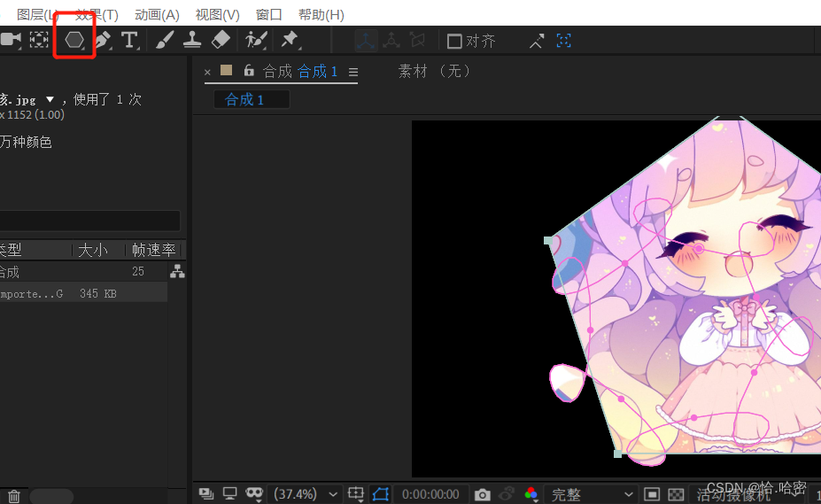821x504 pixels.
Task: Click the collapsed-edge snapping arrow icon
Action: [537, 41]
